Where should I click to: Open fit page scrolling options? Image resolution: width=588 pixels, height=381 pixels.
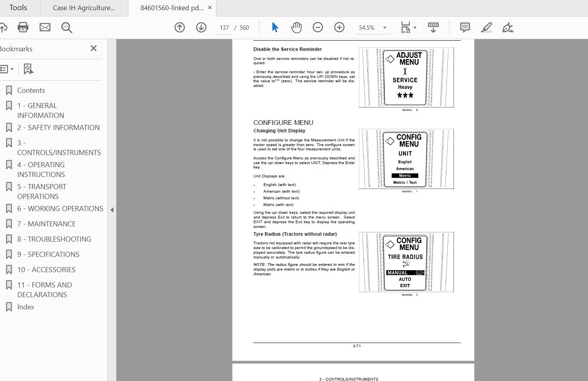coord(406,27)
